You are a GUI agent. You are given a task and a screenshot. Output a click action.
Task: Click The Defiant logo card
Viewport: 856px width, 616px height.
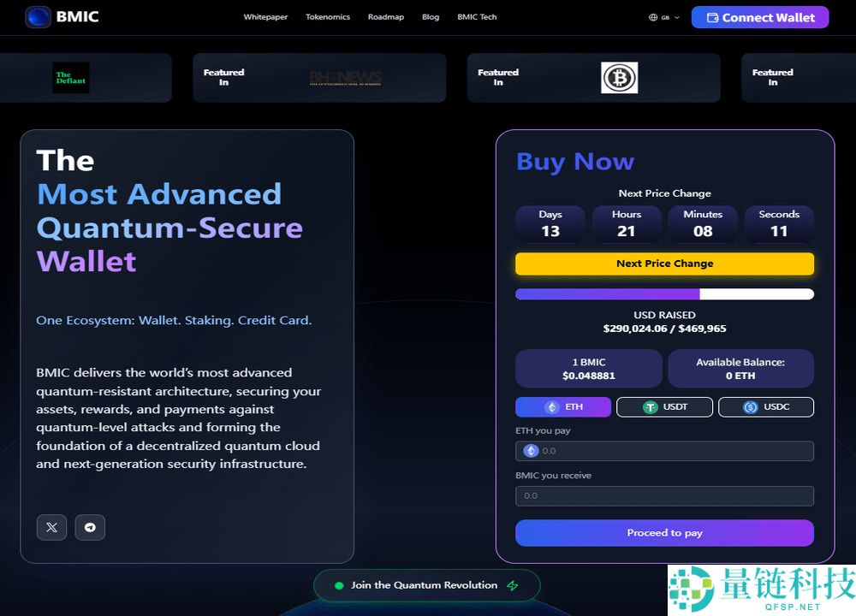[x=71, y=78]
